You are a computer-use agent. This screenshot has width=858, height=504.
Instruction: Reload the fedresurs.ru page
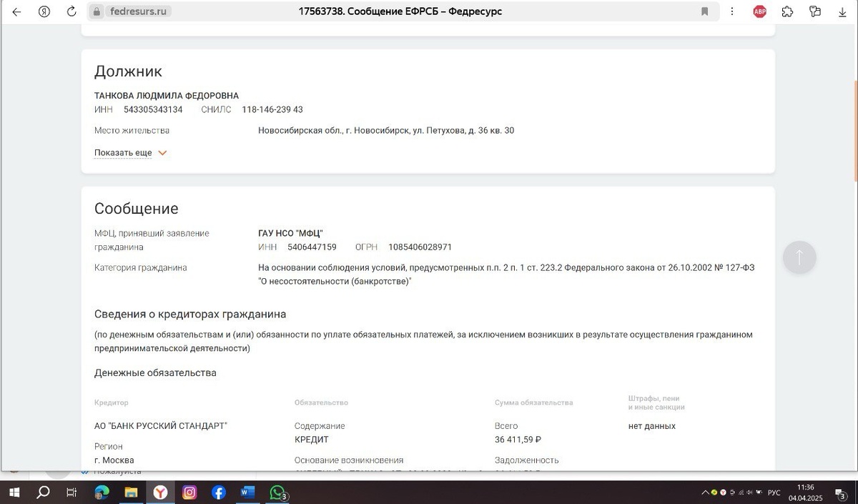click(x=71, y=11)
